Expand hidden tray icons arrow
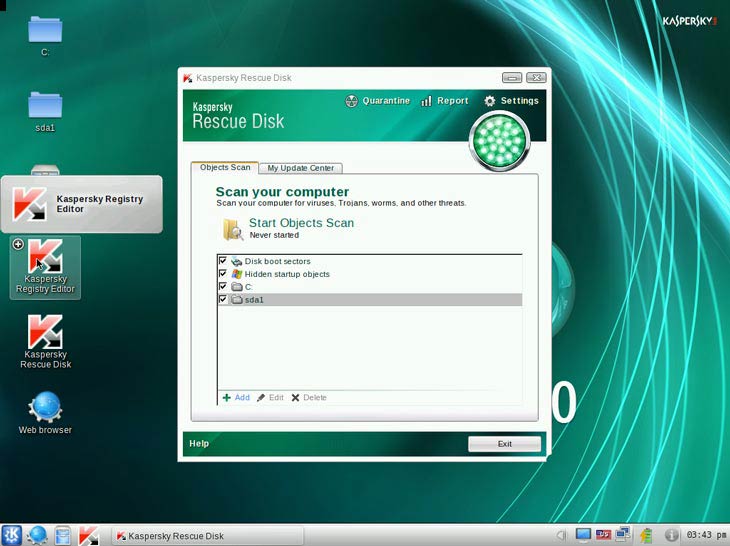 (562, 535)
